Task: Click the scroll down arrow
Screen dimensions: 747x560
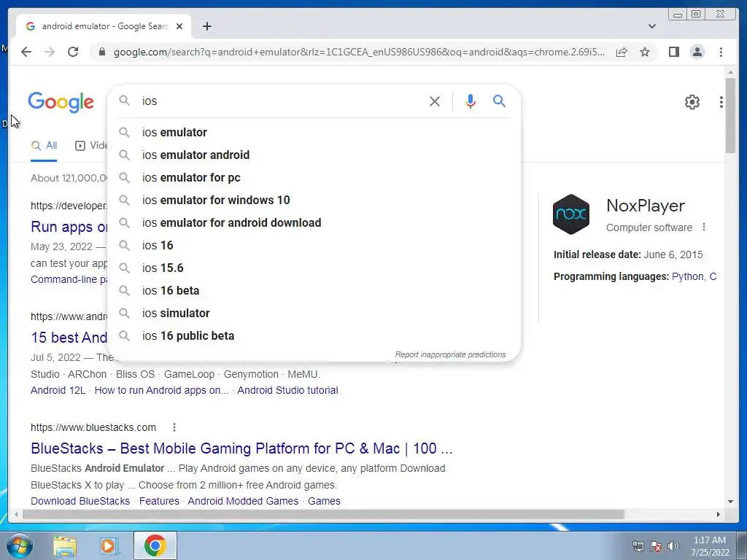Action: tap(730, 501)
